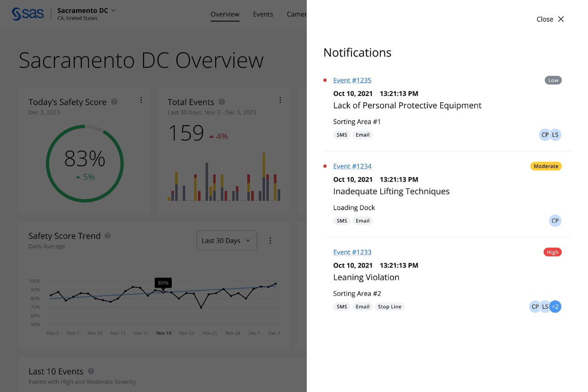
Task: Click the Moderate severity badge
Action: (x=546, y=166)
